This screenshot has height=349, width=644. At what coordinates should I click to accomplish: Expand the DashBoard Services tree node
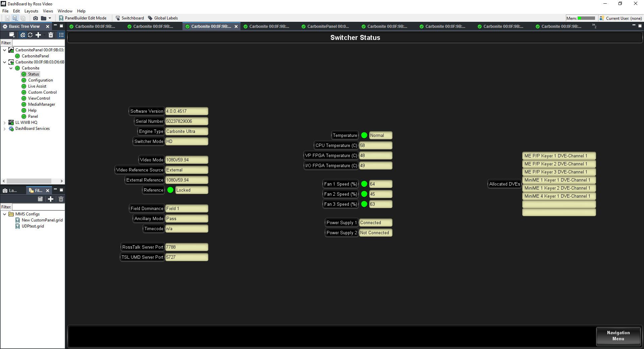click(x=4, y=129)
